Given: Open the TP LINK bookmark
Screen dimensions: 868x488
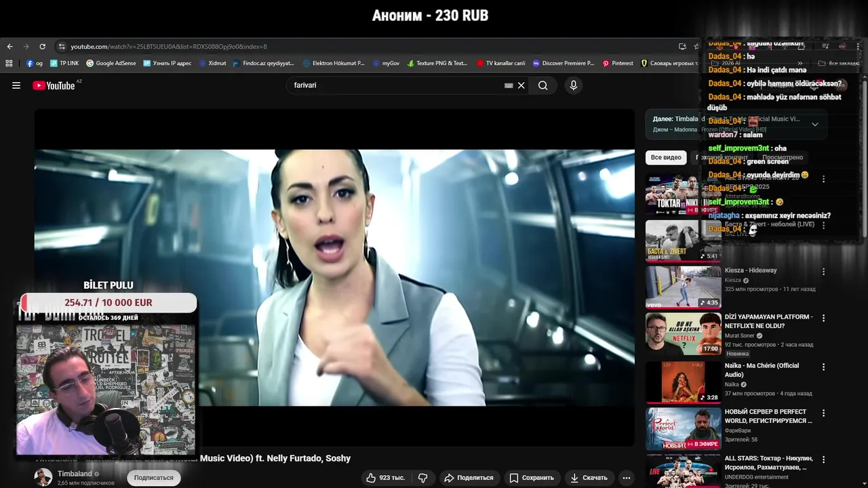Looking at the screenshot, I should tap(64, 63).
